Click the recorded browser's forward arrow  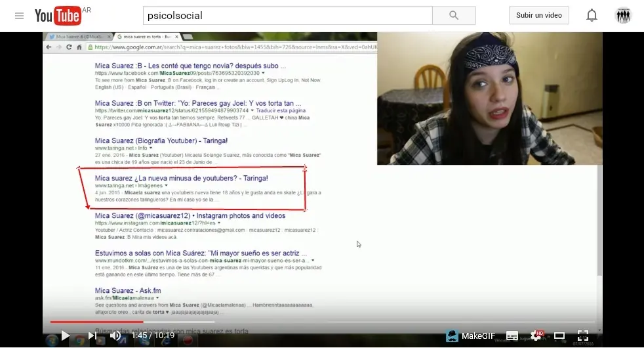[59, 47]
